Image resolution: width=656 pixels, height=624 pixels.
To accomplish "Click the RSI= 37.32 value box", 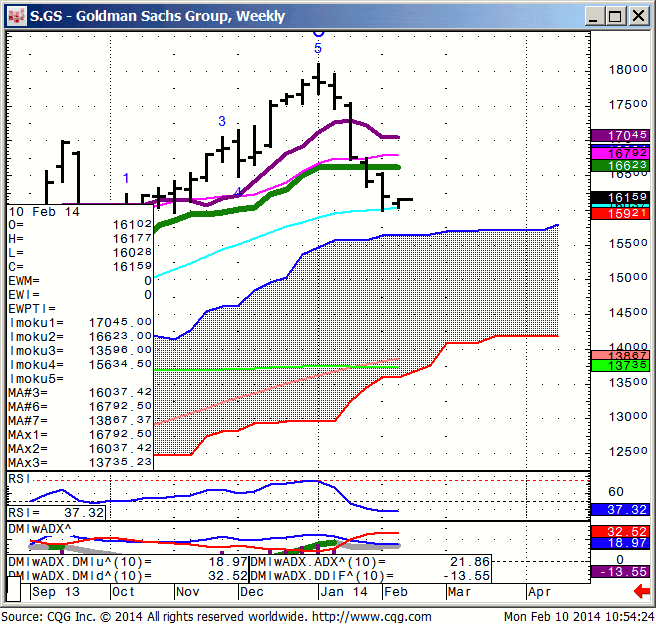I will 56,512.
